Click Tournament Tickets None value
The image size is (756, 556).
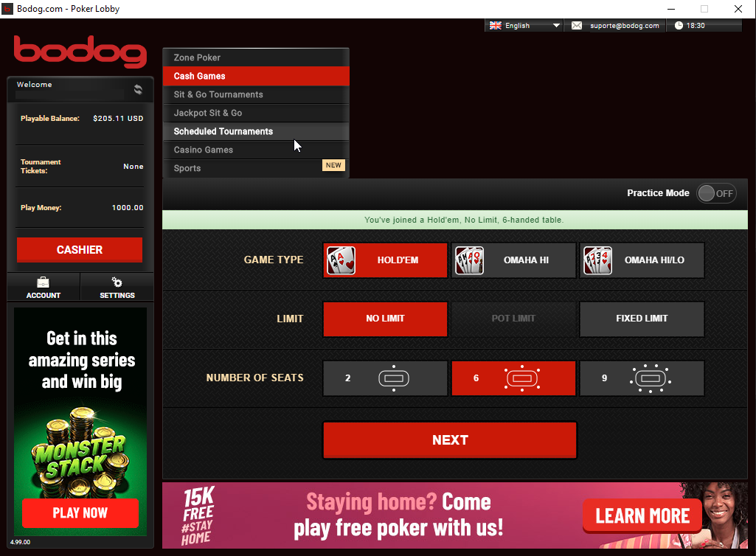click(133, 167)
